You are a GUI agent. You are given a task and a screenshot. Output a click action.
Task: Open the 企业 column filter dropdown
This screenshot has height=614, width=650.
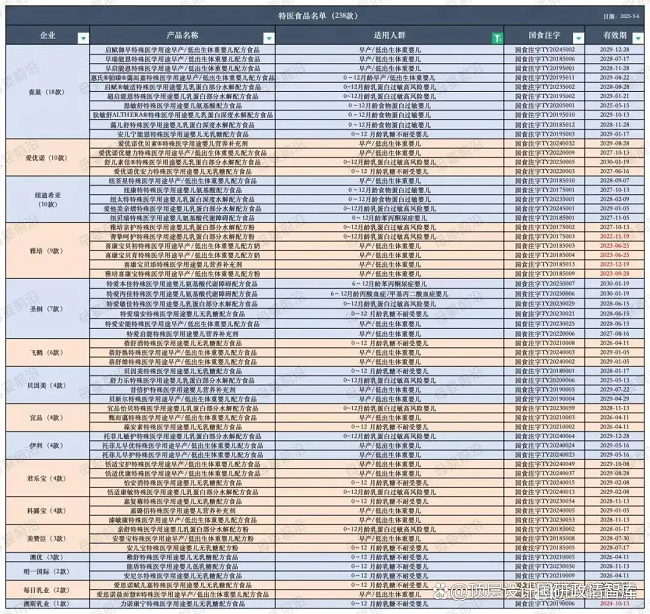pyautogui.click(x=83, y=38)
